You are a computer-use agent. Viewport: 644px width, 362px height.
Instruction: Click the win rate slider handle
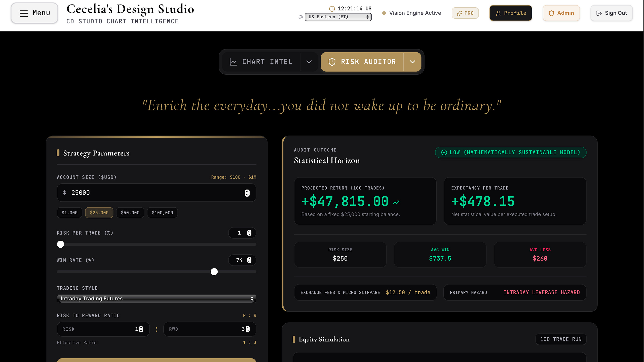click(x=214, y=272)
